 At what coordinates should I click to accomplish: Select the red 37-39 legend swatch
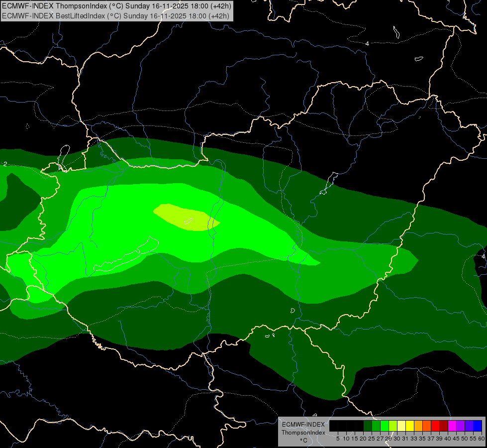[x=435, y=426]
